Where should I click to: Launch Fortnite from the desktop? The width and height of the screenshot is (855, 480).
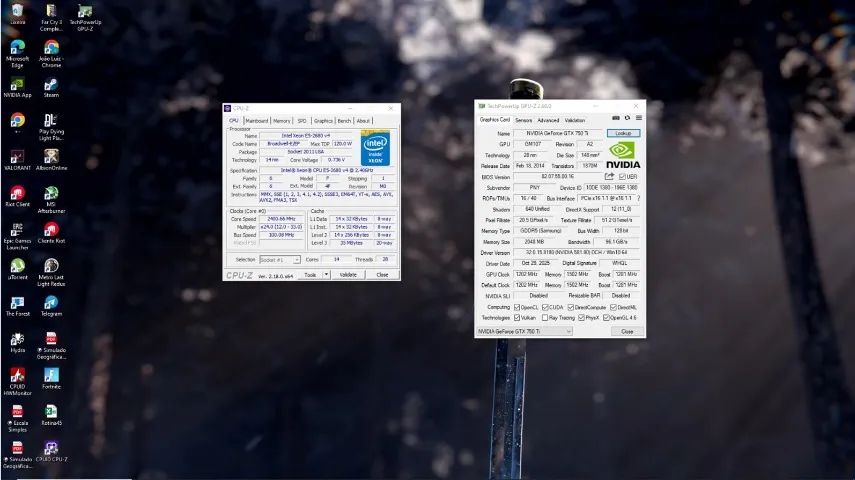click(x=51, y=379)
